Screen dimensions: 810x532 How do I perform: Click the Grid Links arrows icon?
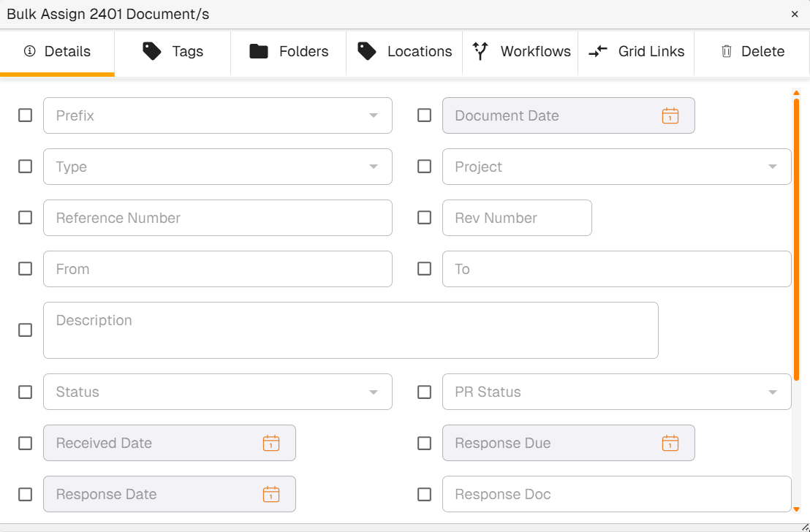[x=598, y=51]
